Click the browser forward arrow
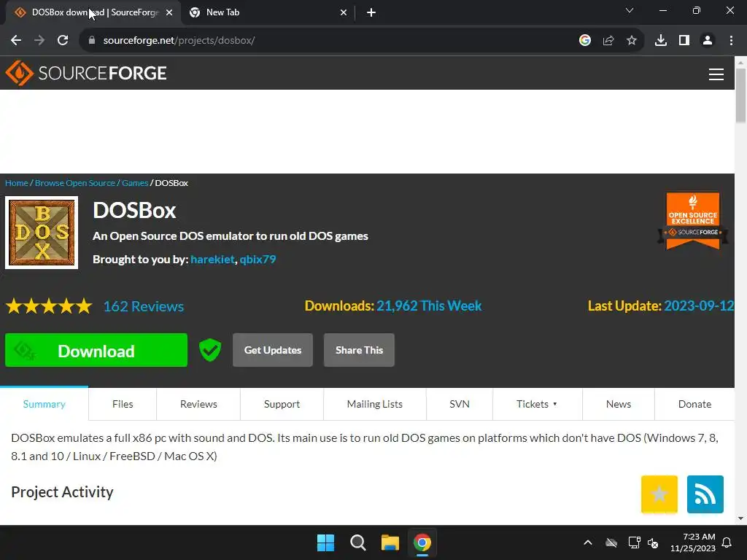The image size is (747, 560). tap(39, 41)
